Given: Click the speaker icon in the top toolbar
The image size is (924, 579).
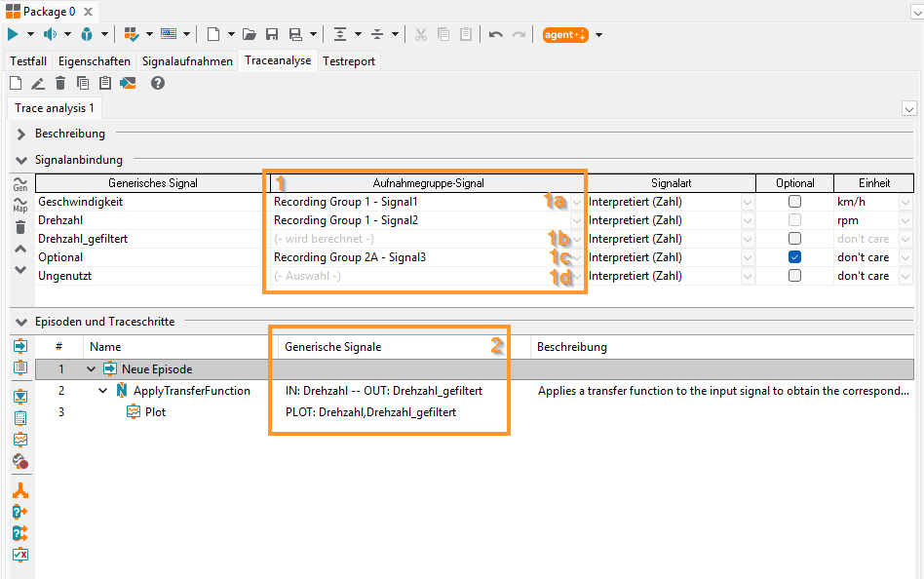Looking at the screenshot, I should (x=50, y=34).
